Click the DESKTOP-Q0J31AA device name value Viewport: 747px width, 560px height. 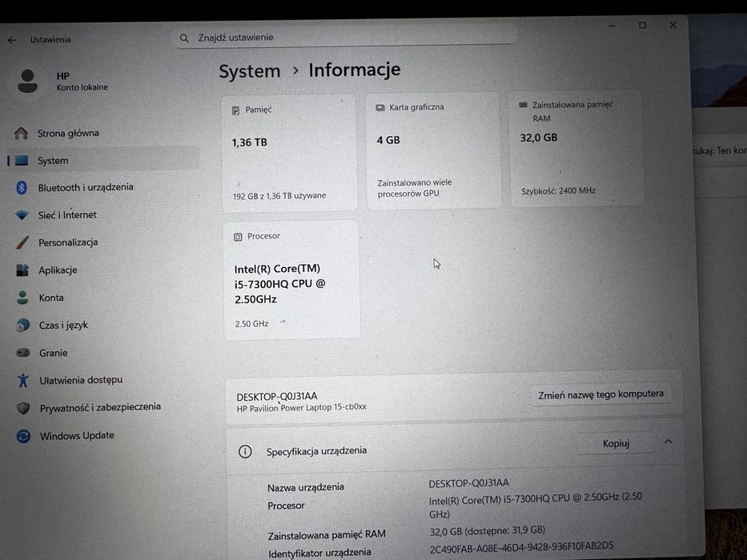pyautogui.click(x=469, y=483)
